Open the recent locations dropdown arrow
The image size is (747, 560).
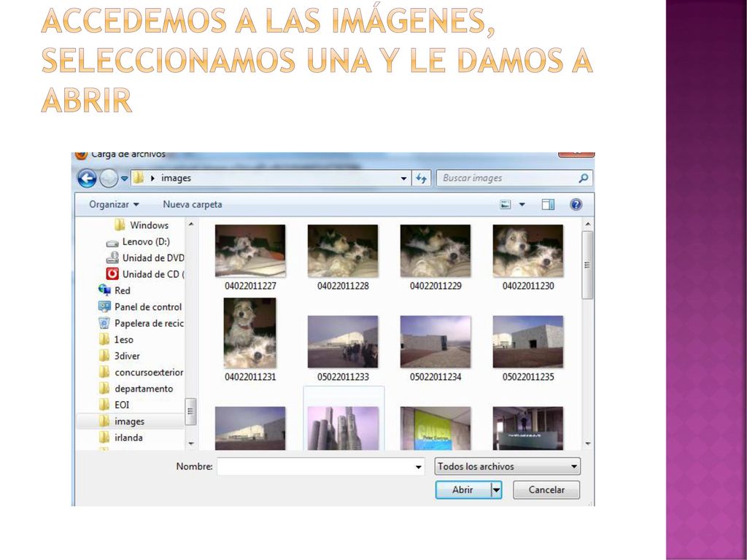(124, 179)
